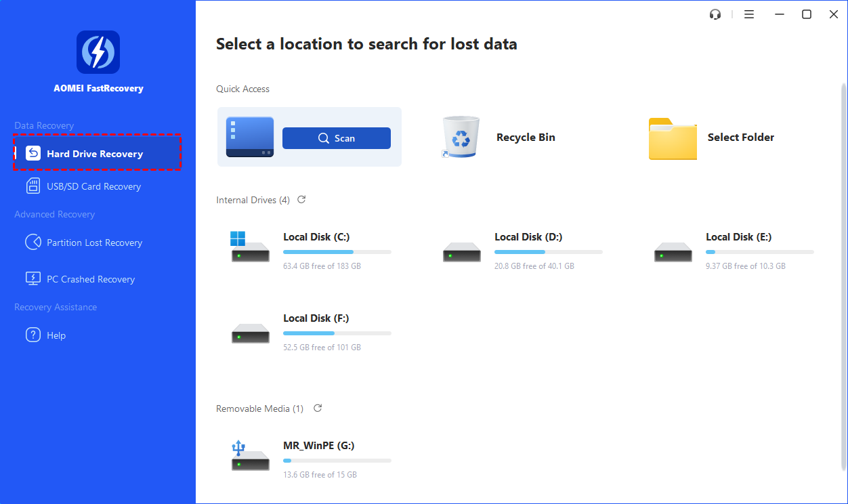Click the Quick Access computer thumbnail
The height and width of the screenshot is (504, 848).
click(x=249, y=138)
